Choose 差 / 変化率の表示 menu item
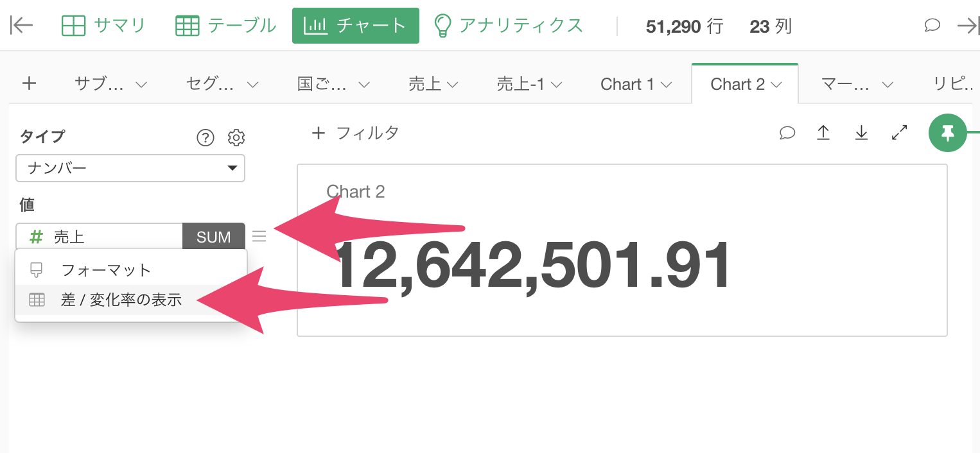The height and width of the screenshot is (453, 980). pos(121,300)
